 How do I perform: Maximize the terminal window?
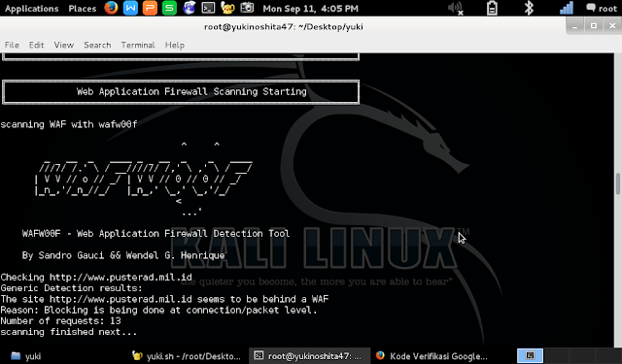[x=594, y=26]
